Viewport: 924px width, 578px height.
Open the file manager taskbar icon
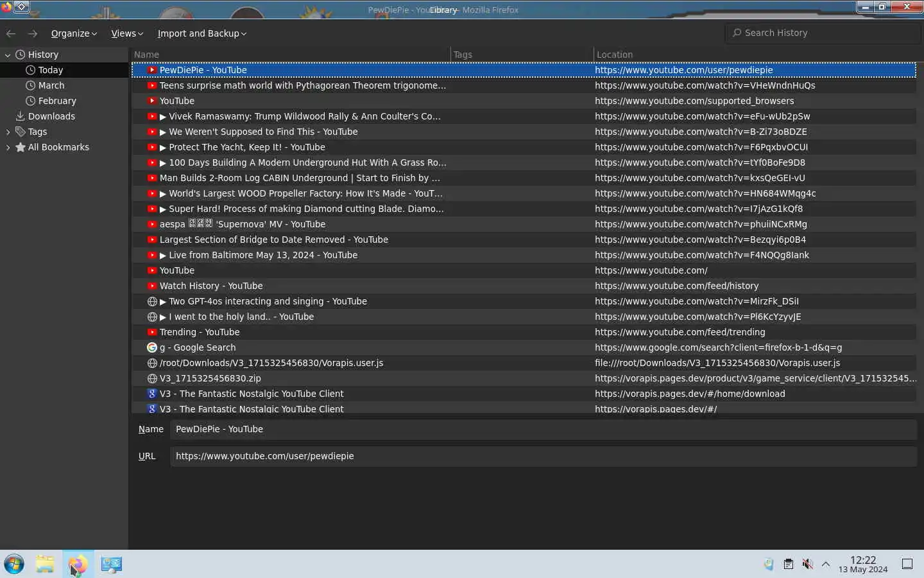coord(45,564)
